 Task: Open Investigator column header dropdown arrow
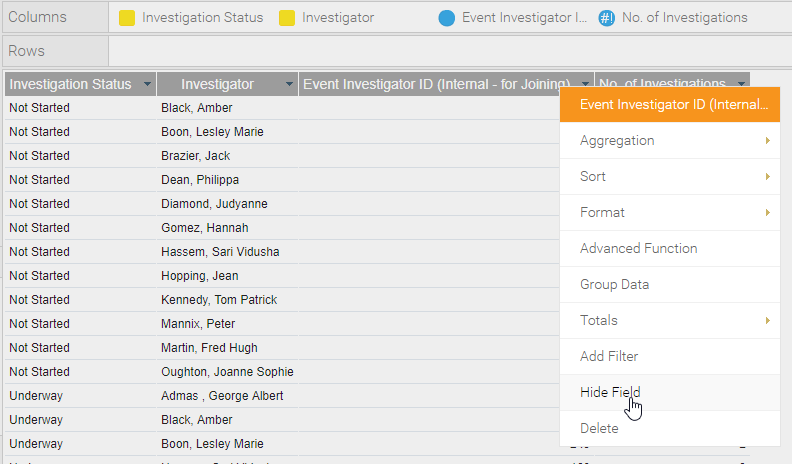pos(289,84)
